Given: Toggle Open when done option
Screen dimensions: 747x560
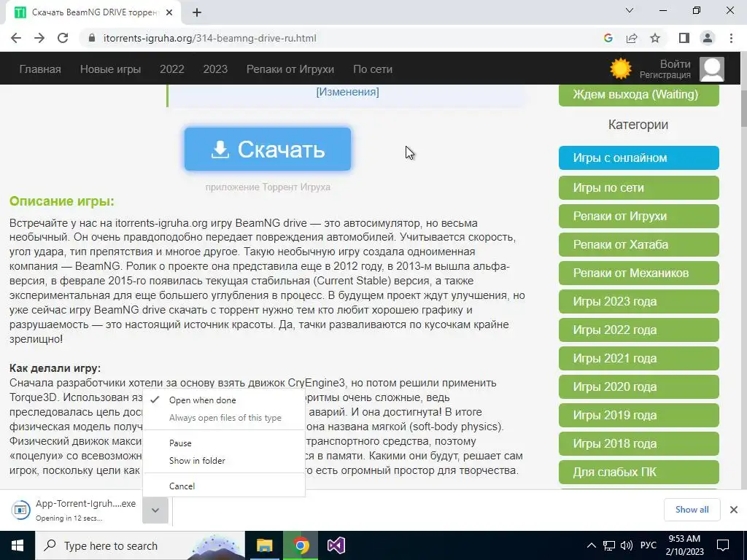Looking at the screenshot, I should [223, 400].
